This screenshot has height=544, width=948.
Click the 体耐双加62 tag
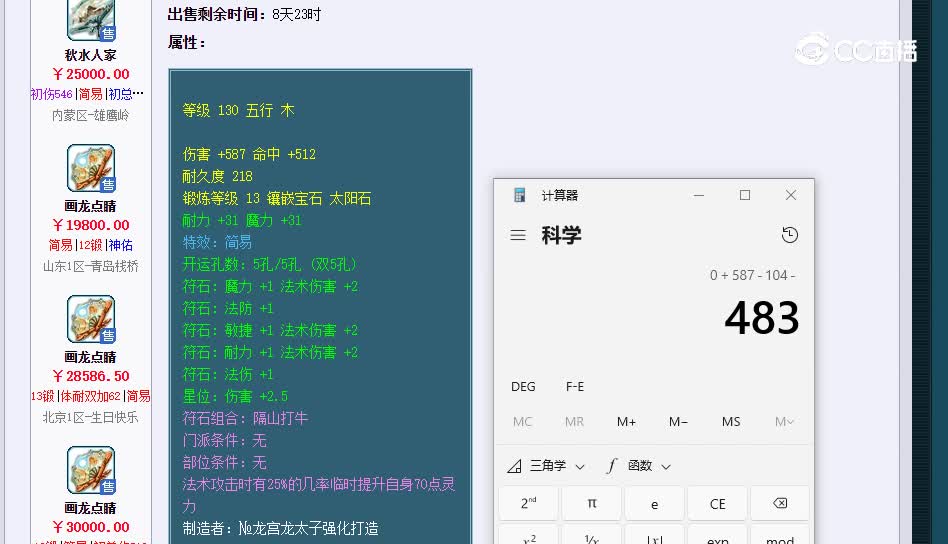tap(91, 397)
